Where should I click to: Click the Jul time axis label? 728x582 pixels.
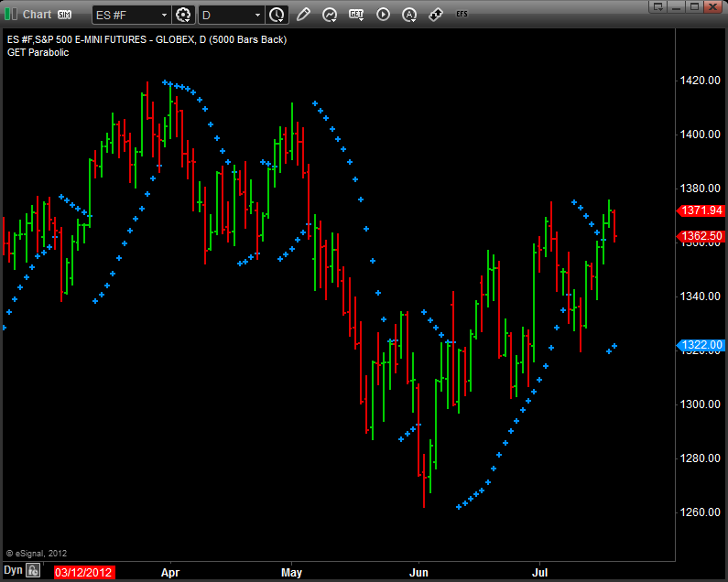[x=540, y=573]
